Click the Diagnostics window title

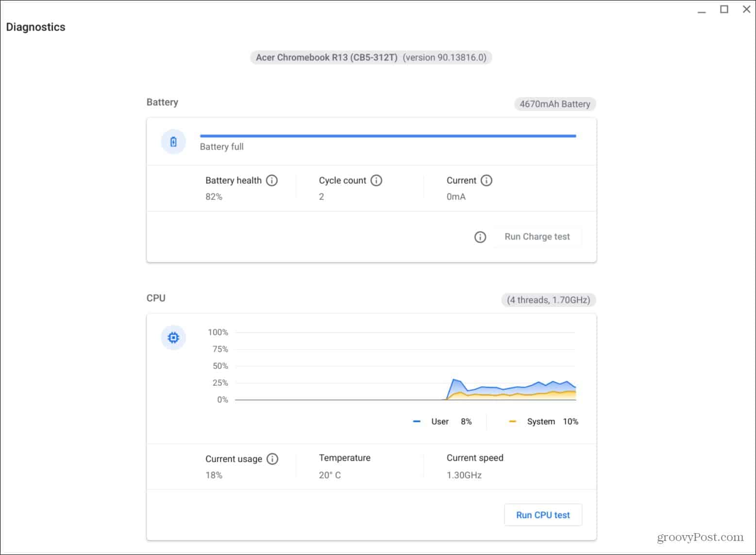pos(35,27)
